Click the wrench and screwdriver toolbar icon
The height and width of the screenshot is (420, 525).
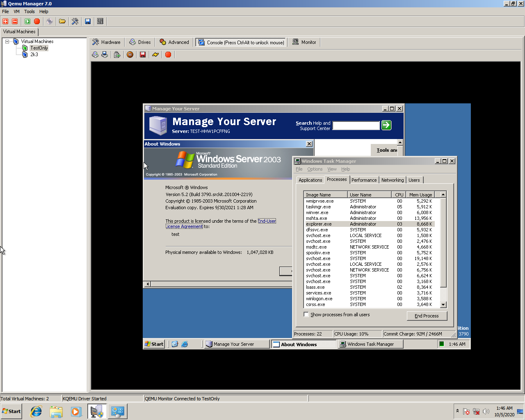[75, 21]
